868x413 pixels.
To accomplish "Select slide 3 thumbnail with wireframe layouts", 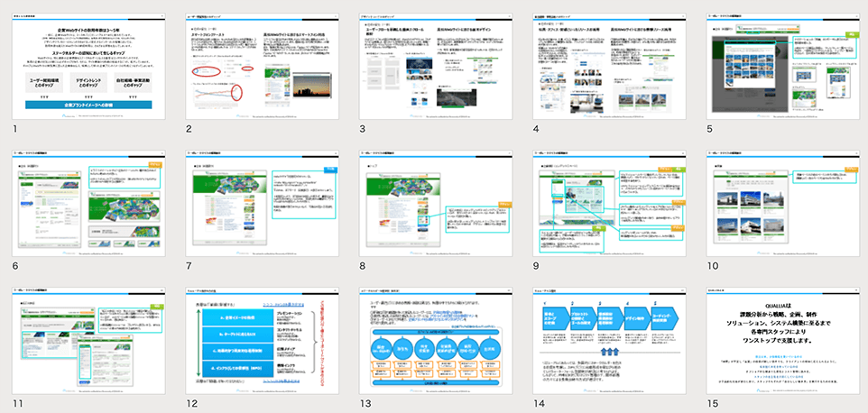I will tap(434, 62).
